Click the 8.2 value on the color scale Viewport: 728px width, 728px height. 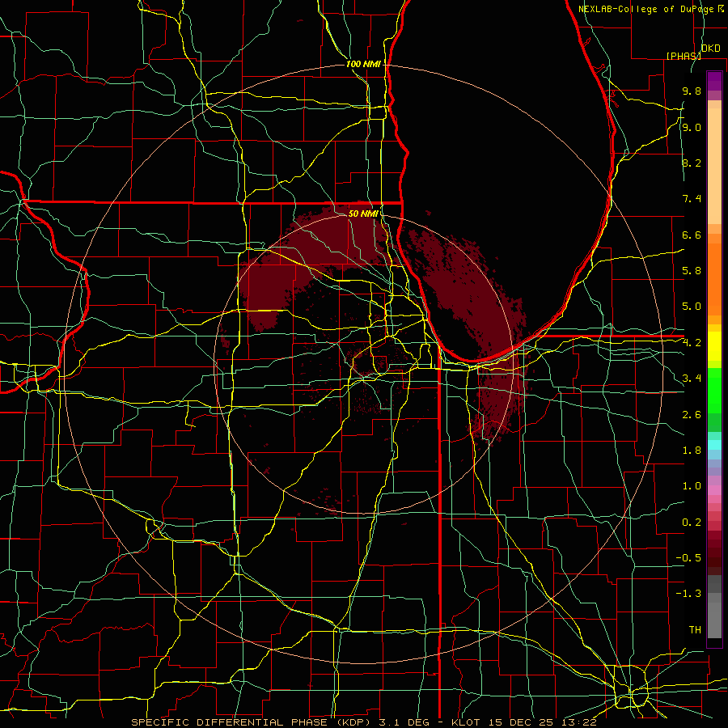click(692, 163)
